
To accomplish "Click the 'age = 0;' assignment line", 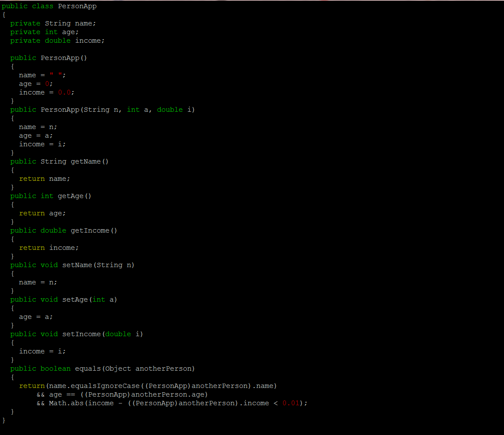I will pyautogui.click(x=36, y=84).
